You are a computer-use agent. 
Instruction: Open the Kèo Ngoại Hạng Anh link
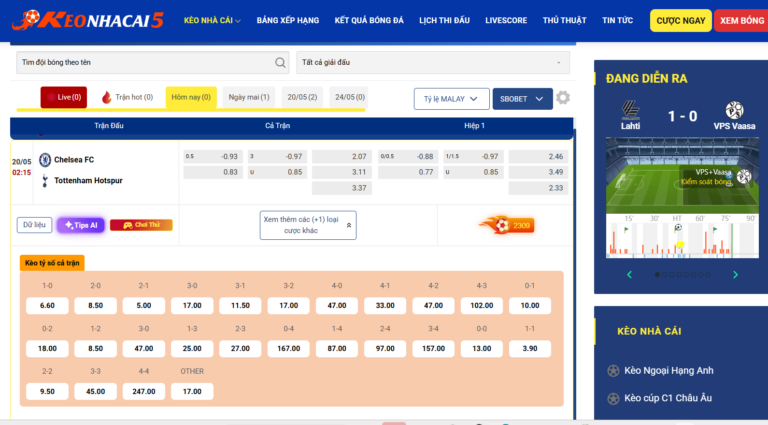click(669, 371)
